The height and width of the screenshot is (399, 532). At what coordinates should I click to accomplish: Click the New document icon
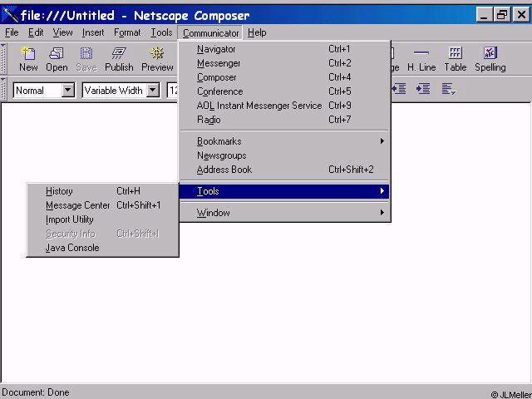click(x=28, y=59)
